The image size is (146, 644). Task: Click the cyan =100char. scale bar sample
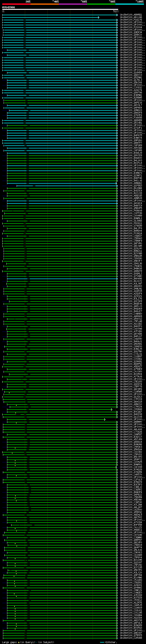click(102, 642)
